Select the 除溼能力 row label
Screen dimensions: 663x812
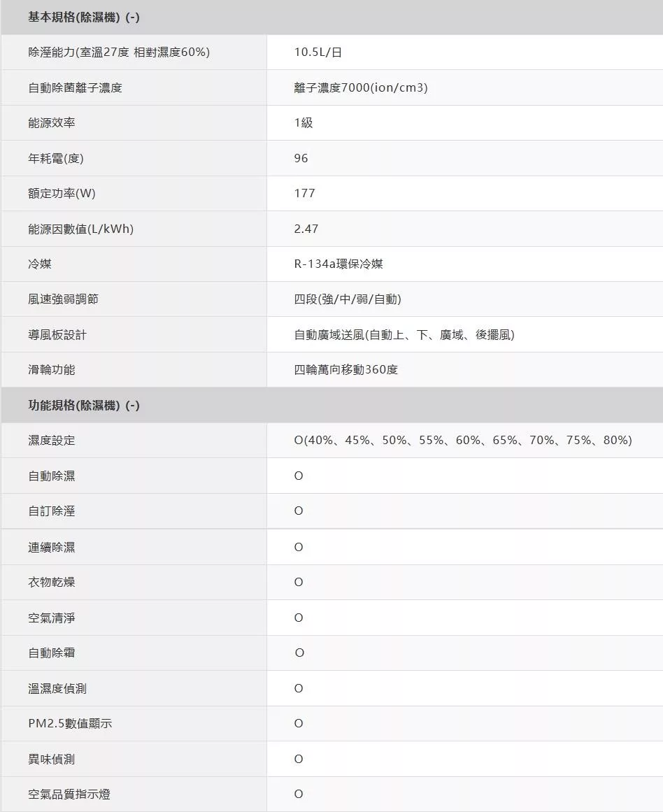click(x=119, y=51)
